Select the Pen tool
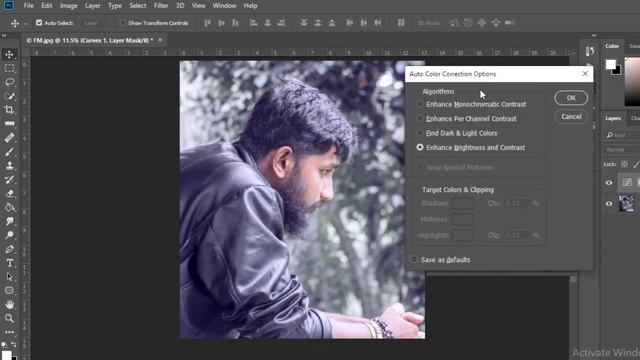The image size is (640, 360). coord(9,249)
